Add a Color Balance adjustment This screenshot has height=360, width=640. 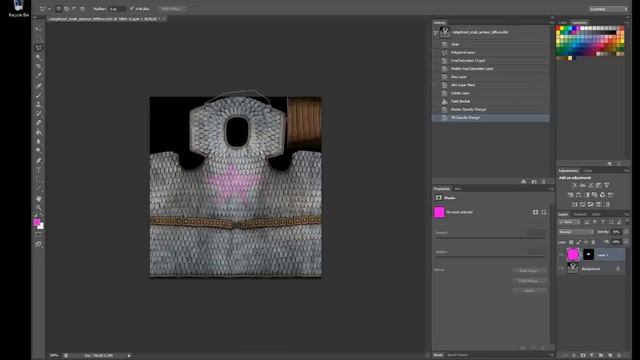pos(578,195)
